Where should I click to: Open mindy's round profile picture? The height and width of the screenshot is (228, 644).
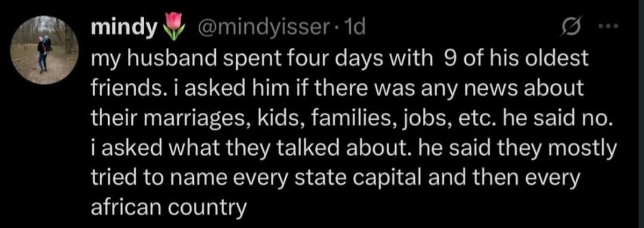[44, 51]
